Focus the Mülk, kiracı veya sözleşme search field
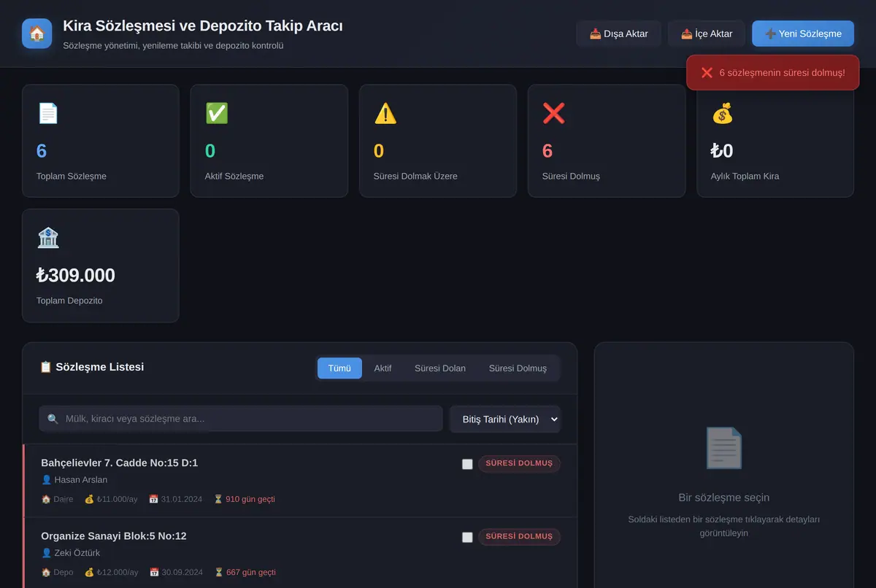Screen dimensions: 876x588 tap(241, 419)
